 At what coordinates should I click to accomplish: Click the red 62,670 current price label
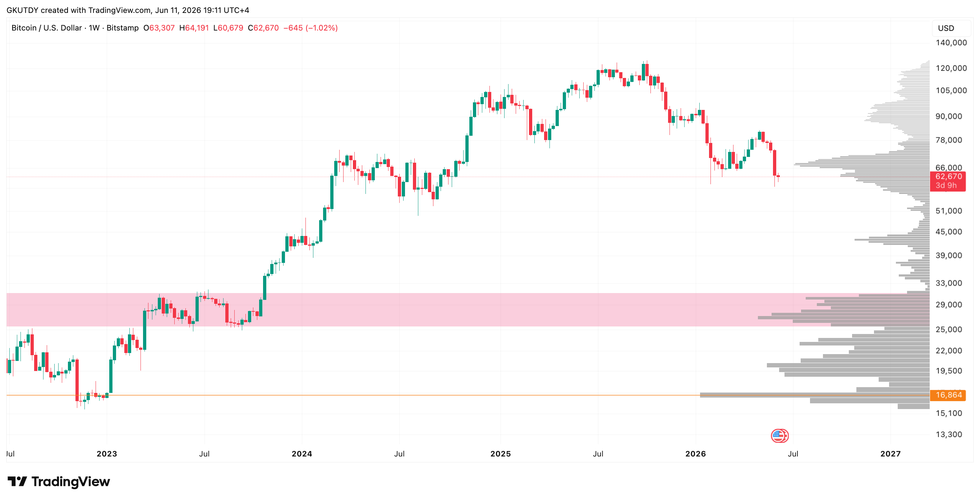[948, 181]
